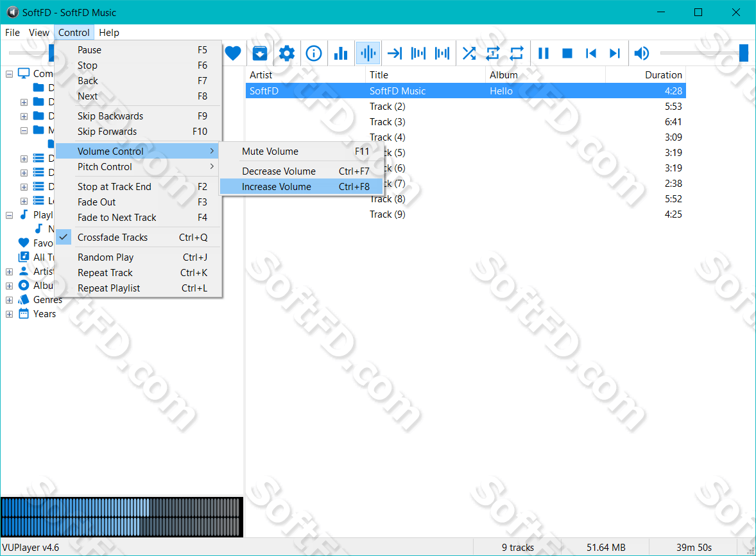
Task: Sort tracks by the Album column header
Action: [546, 74]
